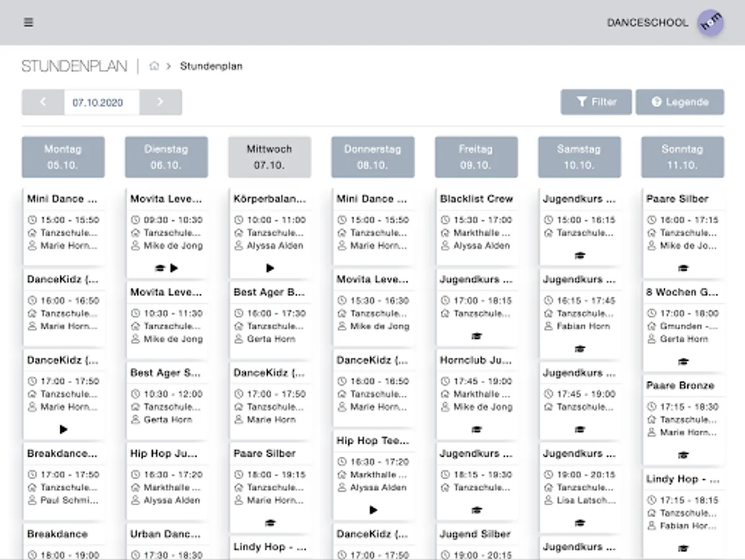The height and width of the screenshot is (560, 745).
Task: Click 10:30 - 12:00 time on Best Ager card
Action: pos(173,394)
